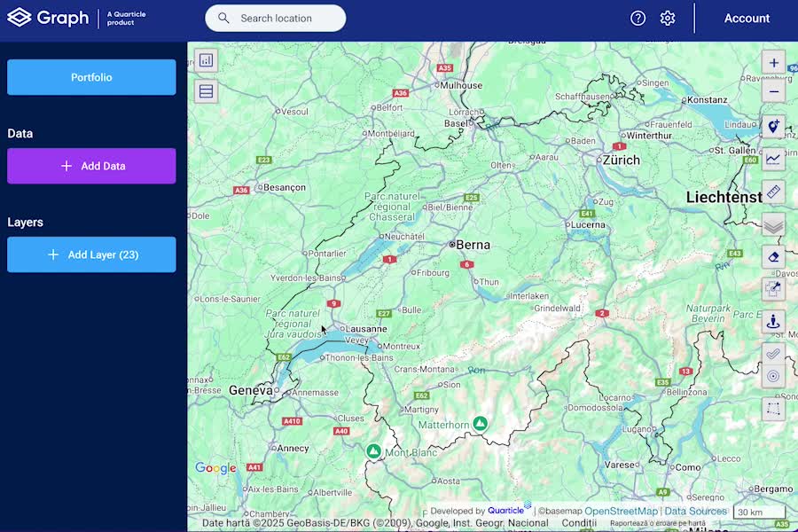Viewport: 798px width, 532px height.
Task: Open the table list panel icon
Action: [x=206, y=91]
